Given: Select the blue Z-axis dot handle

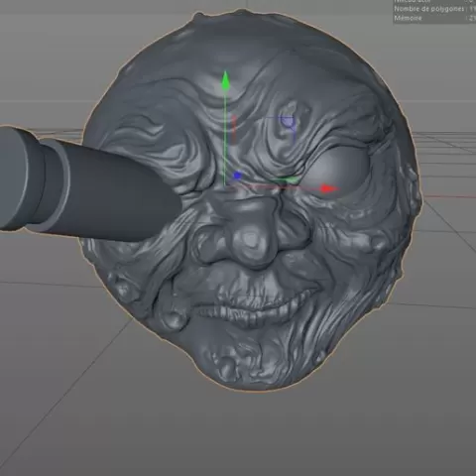Looking at the screenshot, I should (237, 176).
